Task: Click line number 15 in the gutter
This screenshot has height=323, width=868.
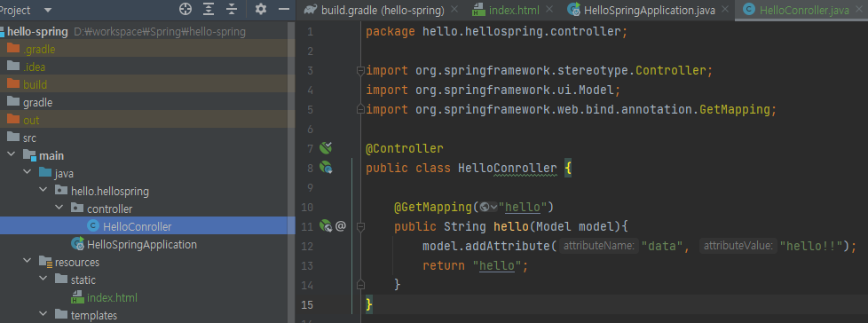Action: point(307,304)
